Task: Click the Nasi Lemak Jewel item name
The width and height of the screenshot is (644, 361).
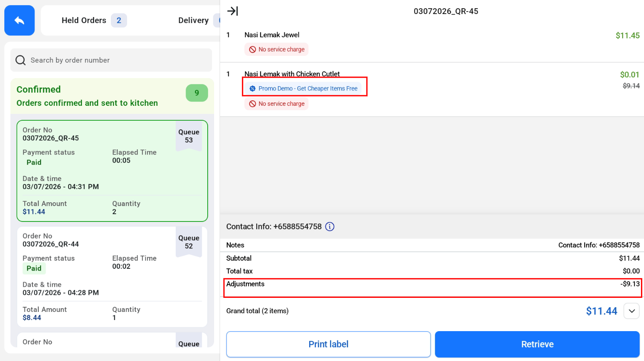Action: point(272,35)
